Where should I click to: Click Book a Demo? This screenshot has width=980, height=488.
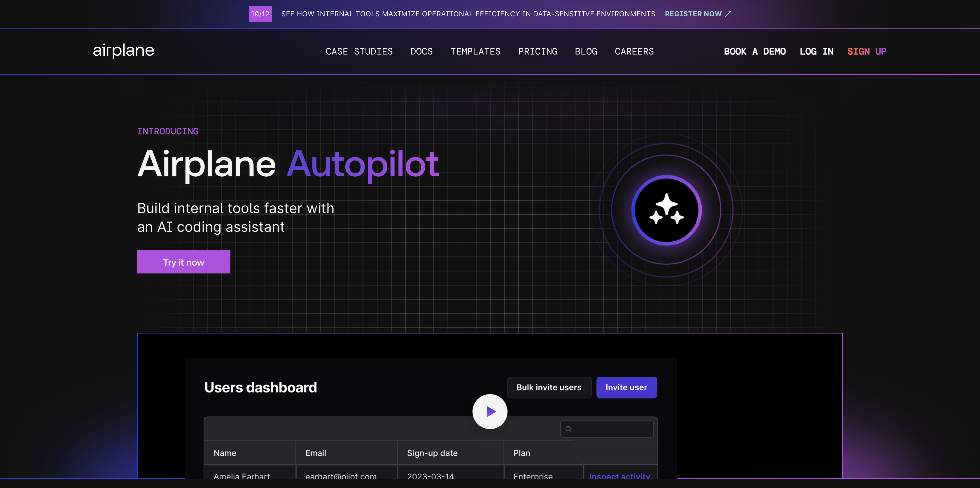(x=755, y=51)
